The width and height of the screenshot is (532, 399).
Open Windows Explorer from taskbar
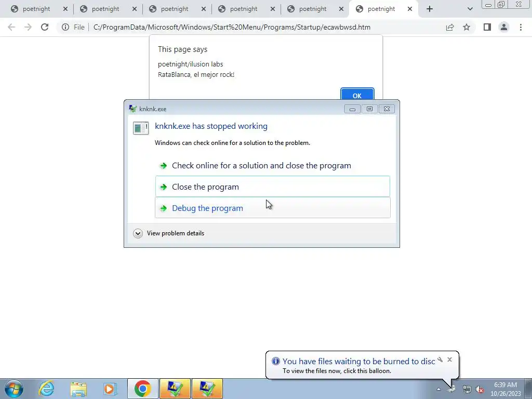click(78, 389)
